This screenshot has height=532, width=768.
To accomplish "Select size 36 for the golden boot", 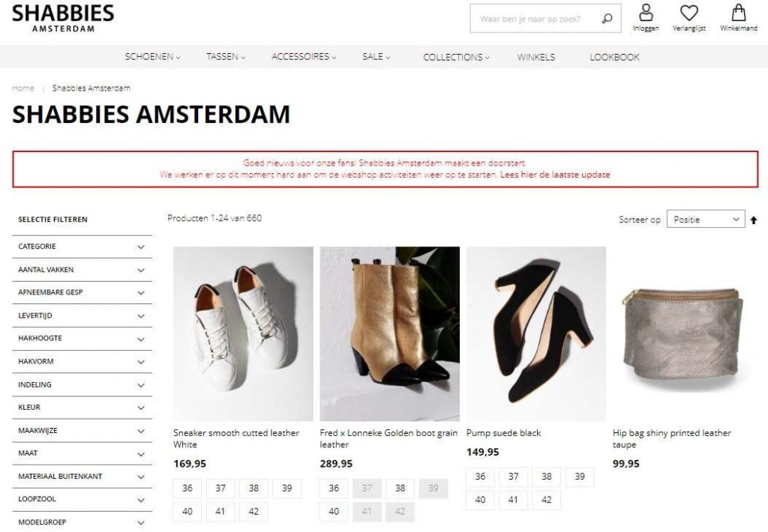I will [334, 489].
